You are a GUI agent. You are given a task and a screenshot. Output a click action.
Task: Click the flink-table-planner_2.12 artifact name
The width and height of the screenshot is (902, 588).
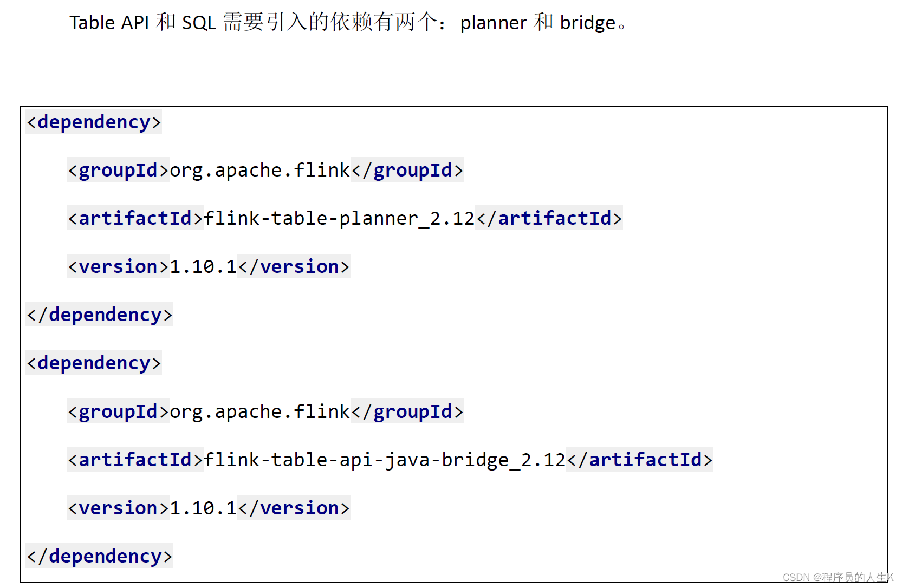339,218
